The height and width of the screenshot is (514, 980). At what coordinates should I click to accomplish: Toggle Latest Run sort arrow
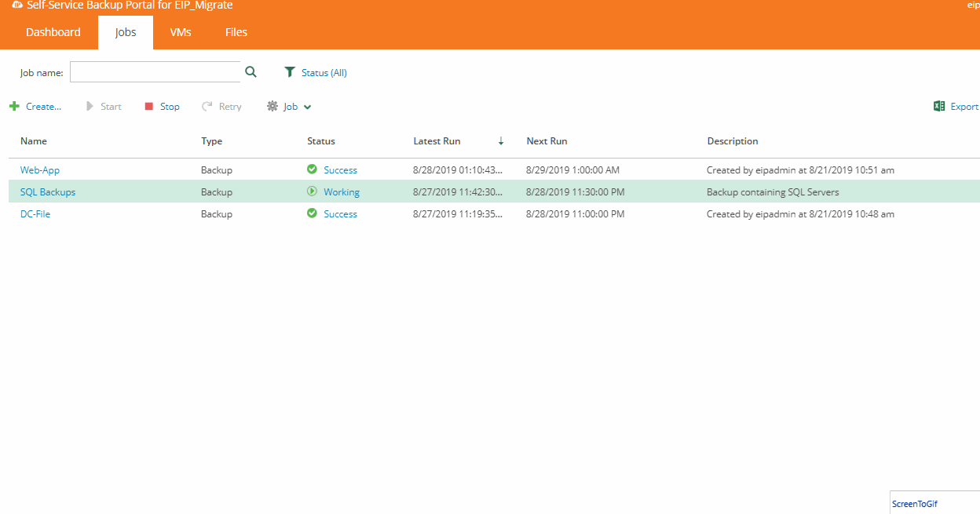[501, 141]
